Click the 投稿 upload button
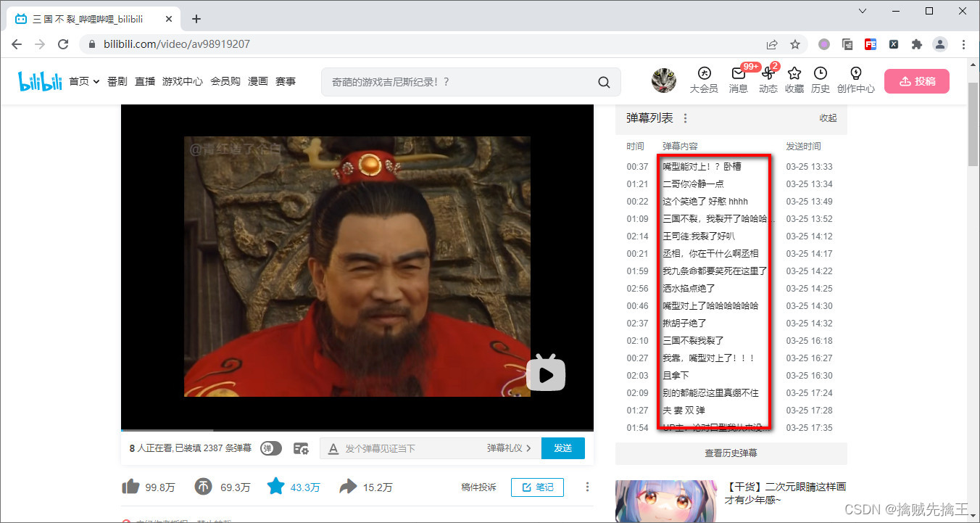Screen dimensions: 980x523 (x=916, y=81)
